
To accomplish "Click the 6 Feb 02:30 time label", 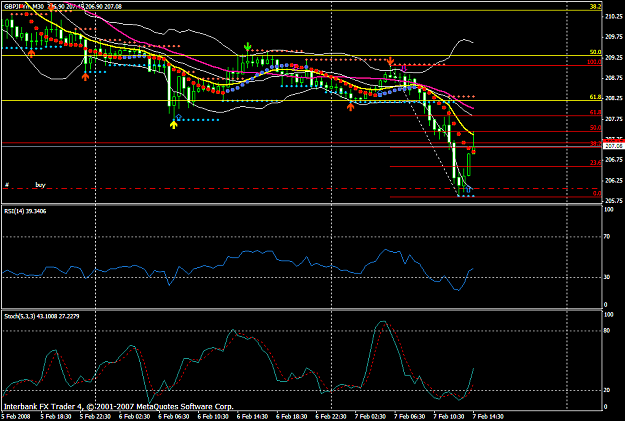I will tap(134, 416).
